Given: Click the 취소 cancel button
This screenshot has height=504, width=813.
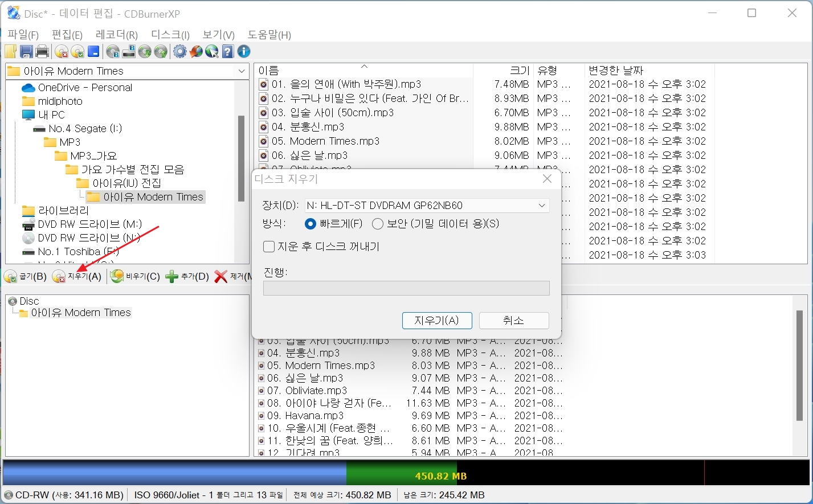Looking at the screenshot, I should 514,321.
